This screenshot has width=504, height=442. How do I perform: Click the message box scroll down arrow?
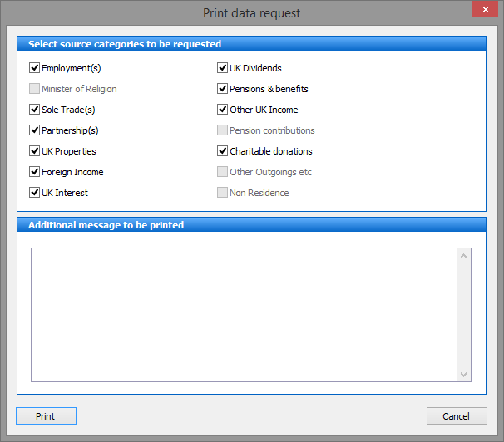pyautogui.click(x=463, y=374)
